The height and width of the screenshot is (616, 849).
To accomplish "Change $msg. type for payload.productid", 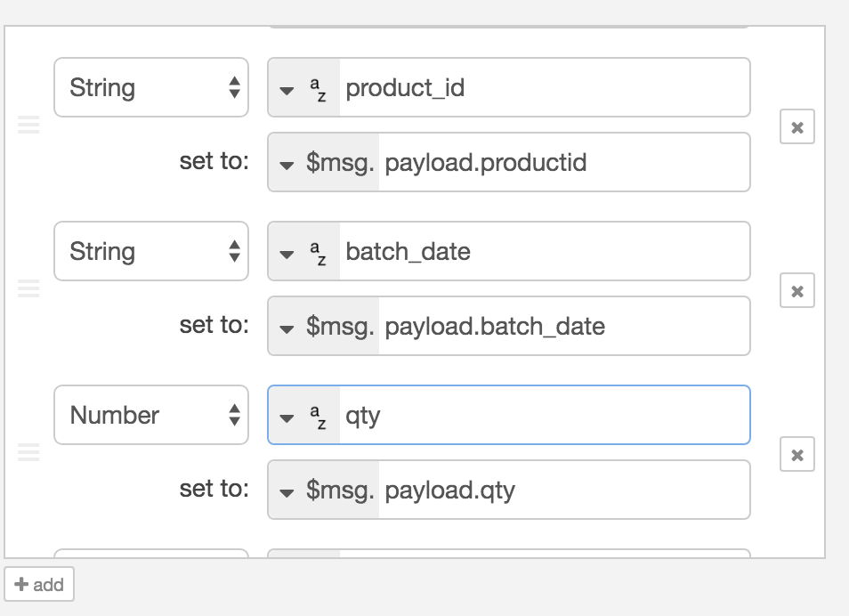I will pyautogui.click(x=324, y=163).
